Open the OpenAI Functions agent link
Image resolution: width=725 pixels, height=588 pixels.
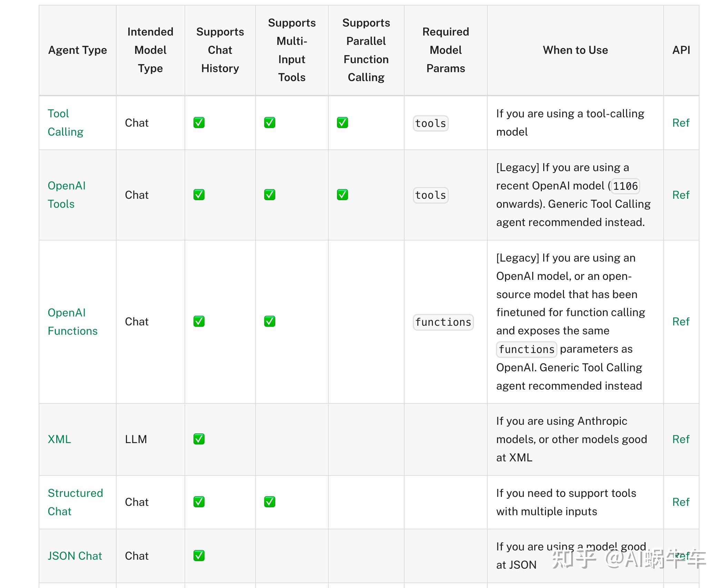pos(72,322)
